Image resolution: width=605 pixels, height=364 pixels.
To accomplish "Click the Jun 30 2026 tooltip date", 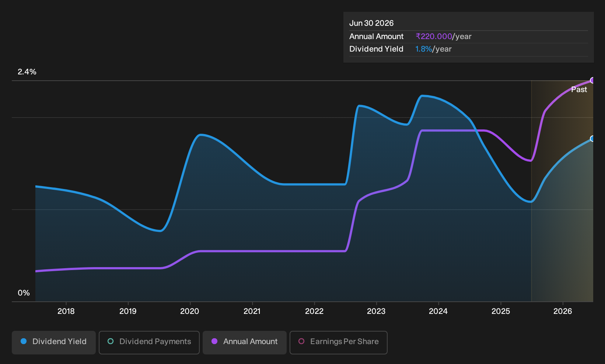I will (x=371, y=23).
